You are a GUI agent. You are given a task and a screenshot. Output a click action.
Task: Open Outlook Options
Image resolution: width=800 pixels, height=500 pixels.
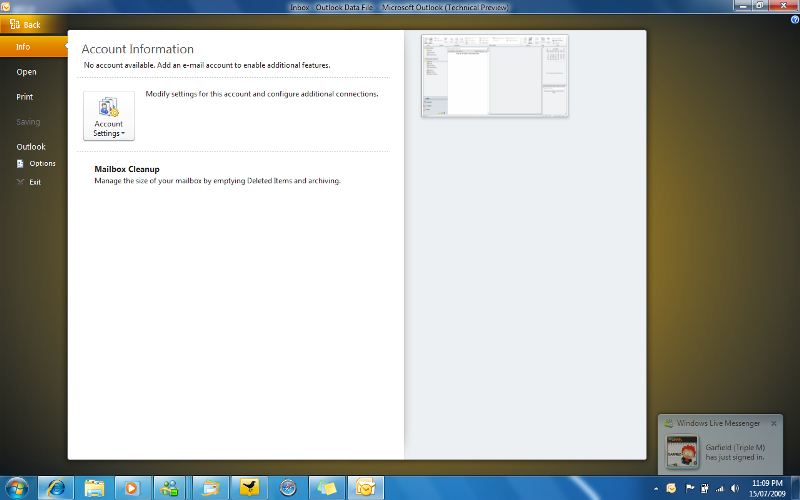(36, 164)
